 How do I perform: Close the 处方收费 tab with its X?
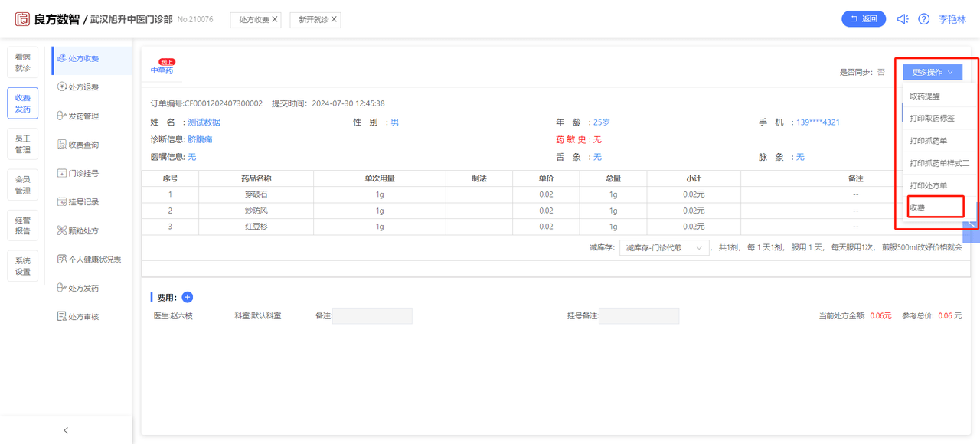click(275, 19)
